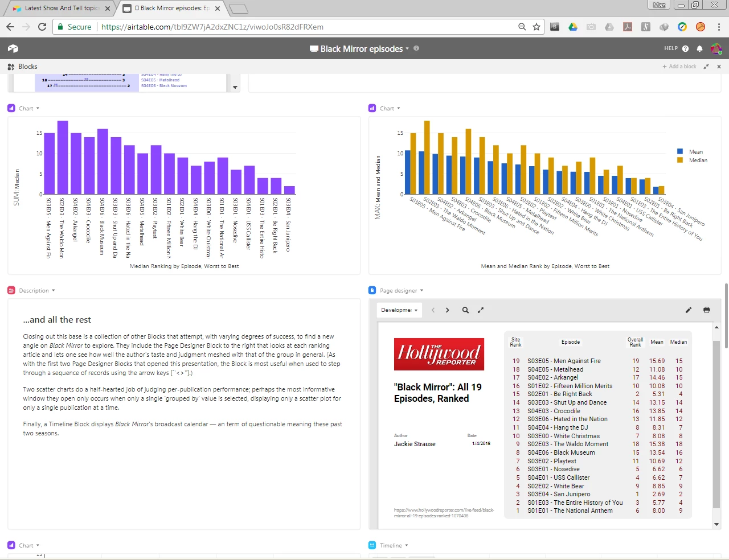Image resolution: width=729 pixels, height=560 pixels.
Task: Click the tallest purple bar in Median chart
Action: pyautogui.click(x=63, y=158)
